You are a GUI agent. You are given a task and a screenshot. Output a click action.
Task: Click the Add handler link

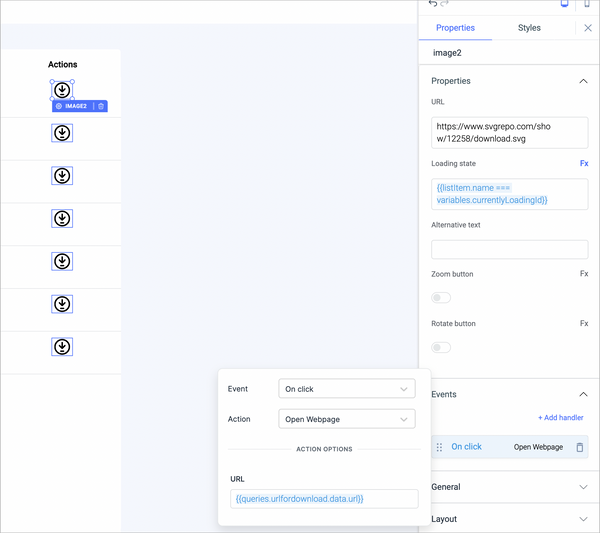click(x=560, y=417)
